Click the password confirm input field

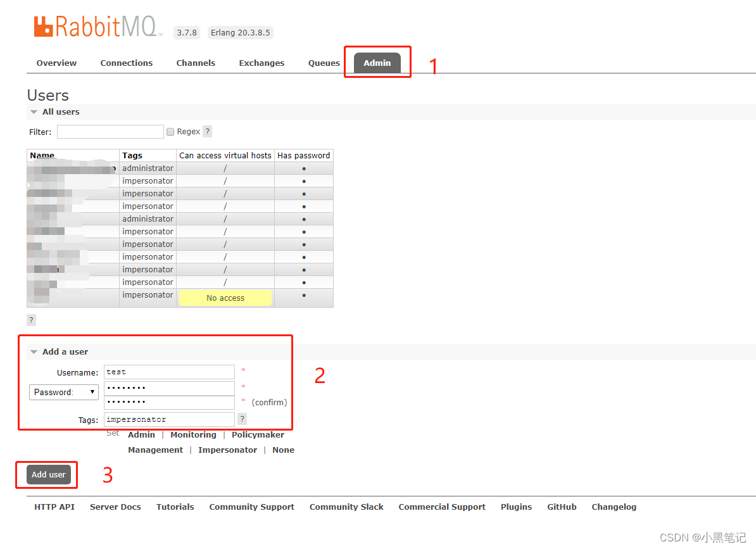pos(169,402)
